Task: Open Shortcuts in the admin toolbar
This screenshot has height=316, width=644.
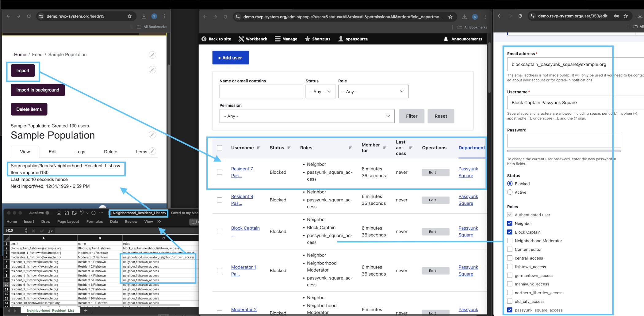Action: pos(317,39)
